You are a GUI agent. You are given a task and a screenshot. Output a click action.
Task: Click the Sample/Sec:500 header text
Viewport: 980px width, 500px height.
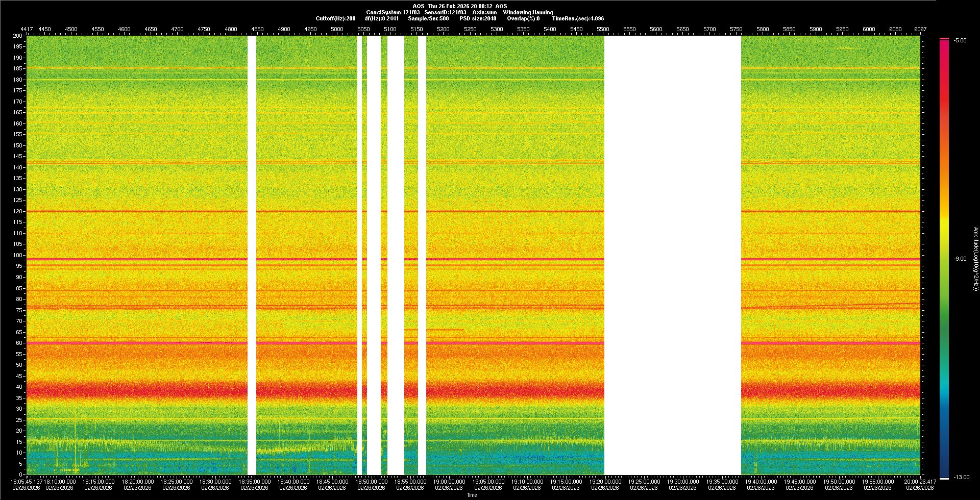(x=428, y=18)
